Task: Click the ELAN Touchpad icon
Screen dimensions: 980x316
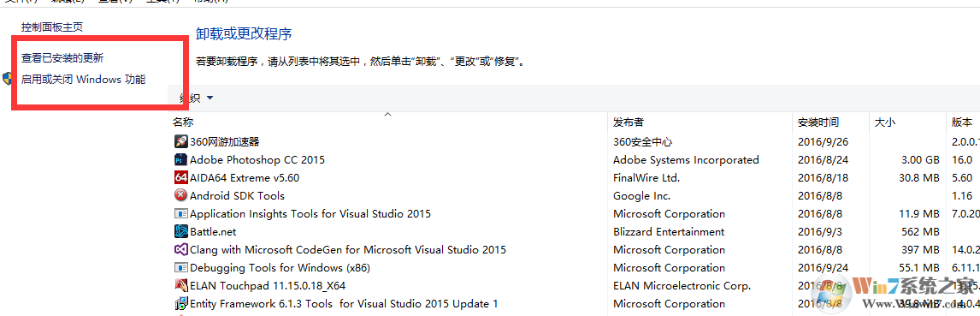Action: click(x=180, y=285)
